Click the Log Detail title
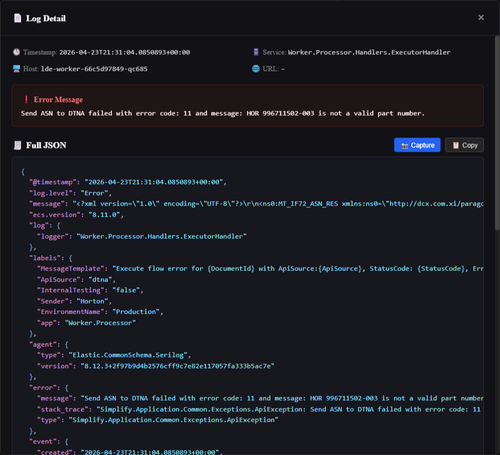The height and width of the screenshot is (455, 500). click(46, 18)
